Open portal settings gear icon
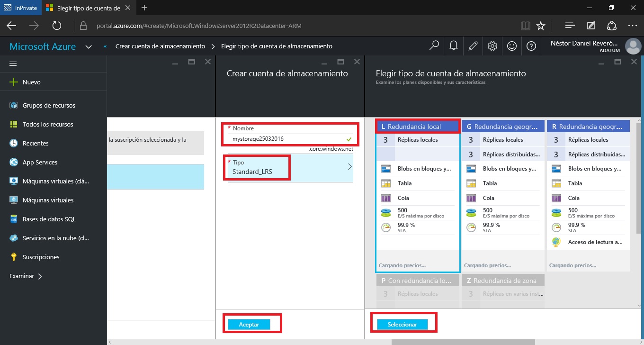The image size is (644, 345). [x=492, y=46]
